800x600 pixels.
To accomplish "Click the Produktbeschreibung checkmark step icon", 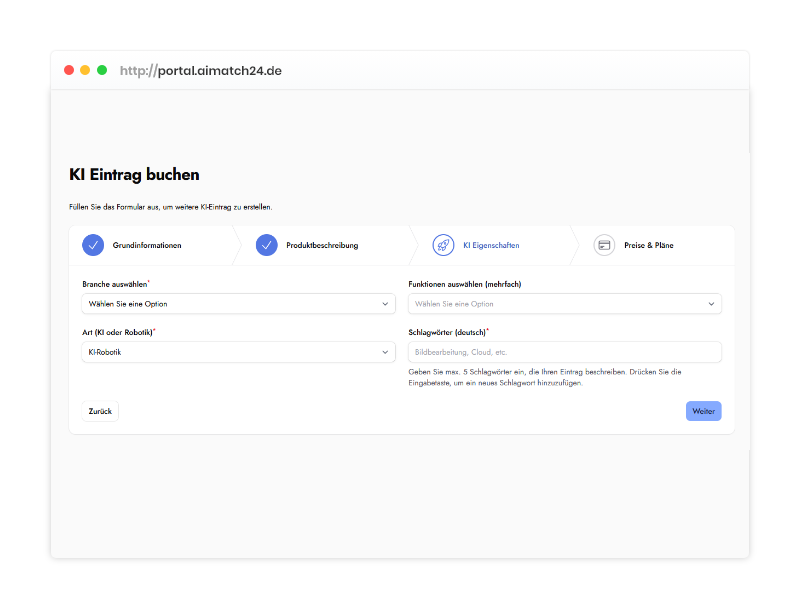I will click(x=266, y=245).
